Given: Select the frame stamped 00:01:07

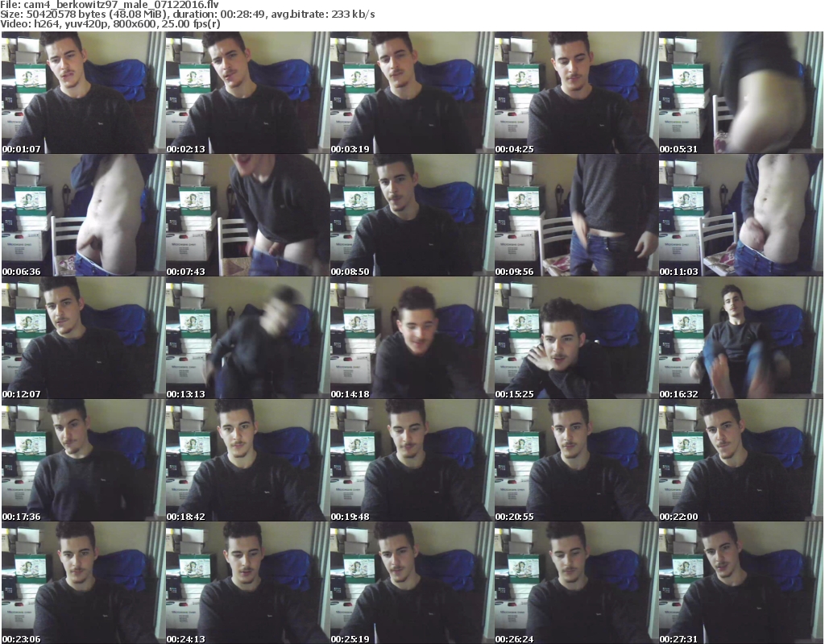Looking at the screenshot, I should pyautogui.click(x=83, y=93).
